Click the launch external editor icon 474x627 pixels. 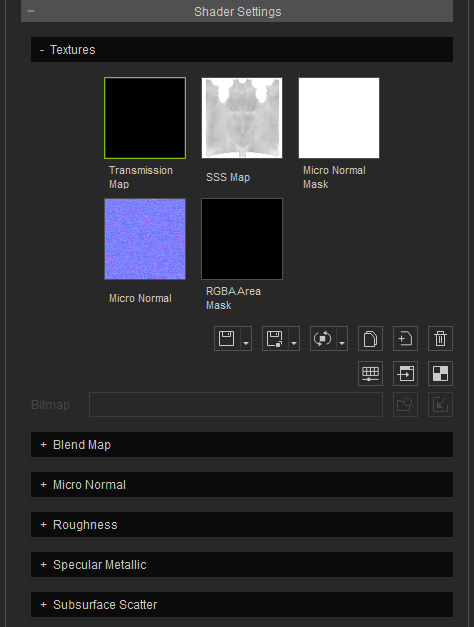click(x=406, y=373)
